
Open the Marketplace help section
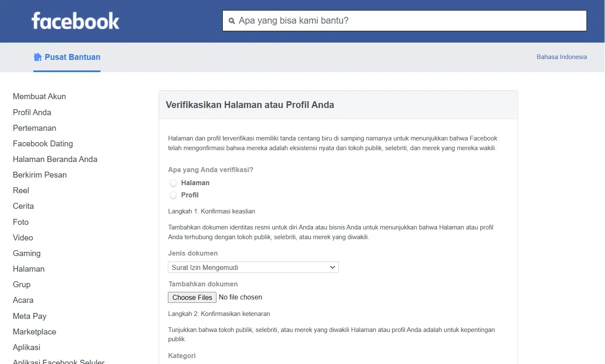pos(34,332)
